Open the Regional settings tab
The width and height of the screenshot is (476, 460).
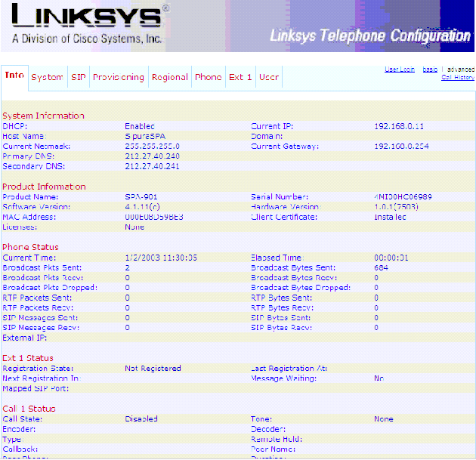[x=170, y=77]
